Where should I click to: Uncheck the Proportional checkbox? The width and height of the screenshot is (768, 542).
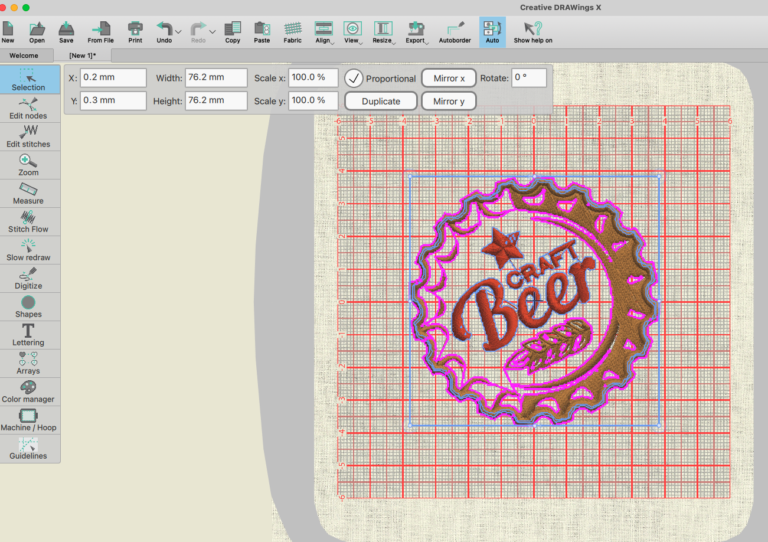354,78
